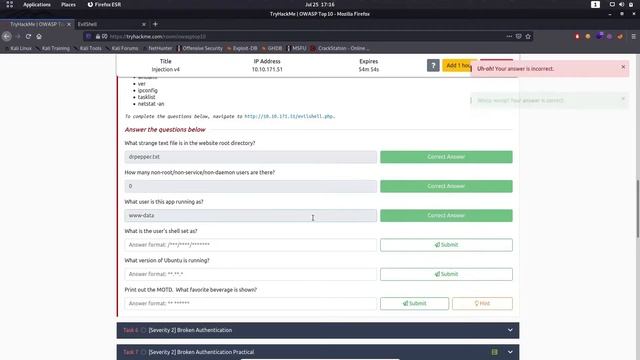Click the volume tray icon
The image size is (640, 360).
coord(621,4)
